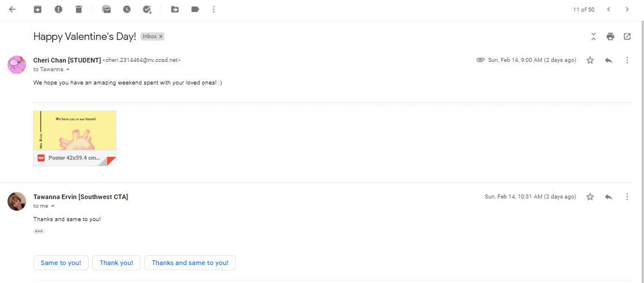Screen dimensions: 644x283
Task: Delete this conversation
Action: pyautogui.click(x=79, y=9)
